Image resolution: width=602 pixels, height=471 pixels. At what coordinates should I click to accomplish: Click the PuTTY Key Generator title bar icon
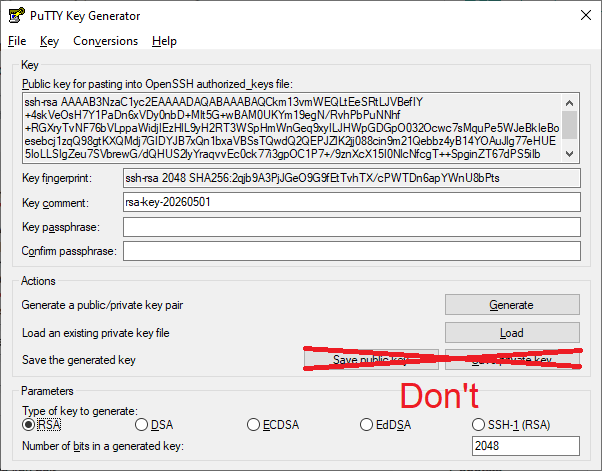(17, 16)
